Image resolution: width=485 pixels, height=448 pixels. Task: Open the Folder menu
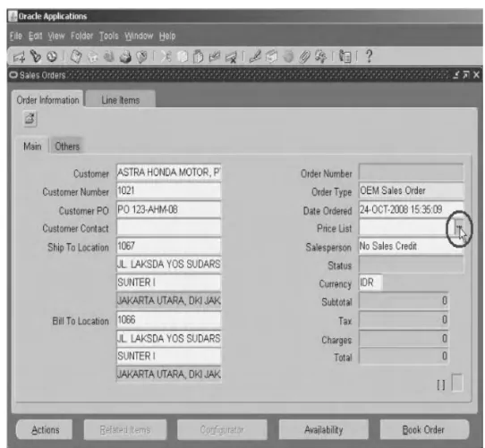click(x=81, y=36)
